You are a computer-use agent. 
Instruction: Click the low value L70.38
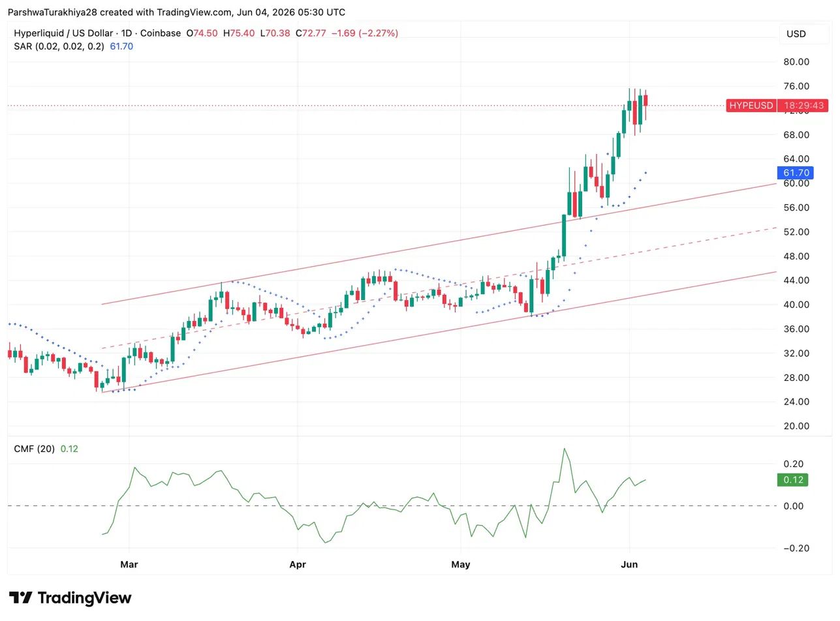275,33
